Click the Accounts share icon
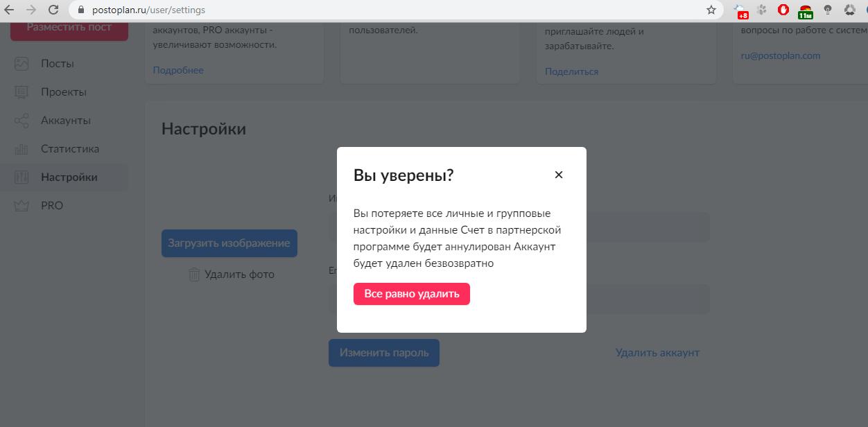868x427 pixels. 21,121
